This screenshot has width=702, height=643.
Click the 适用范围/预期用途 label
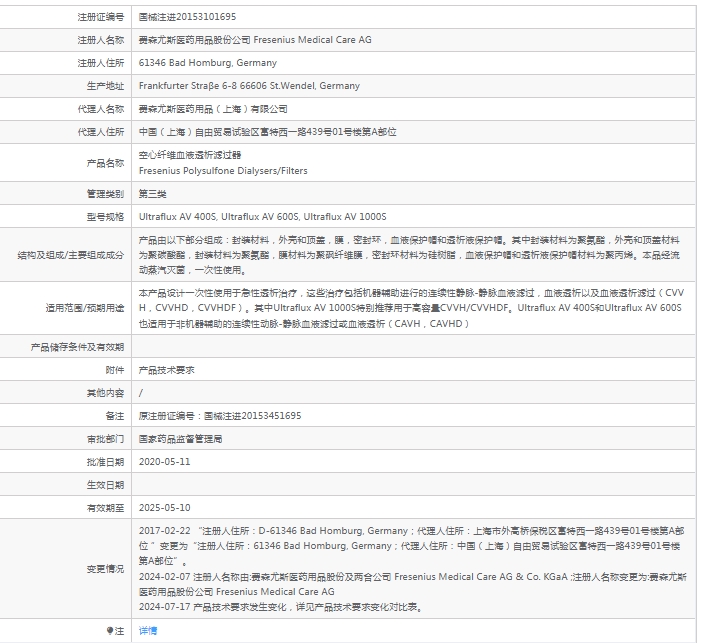85,308
